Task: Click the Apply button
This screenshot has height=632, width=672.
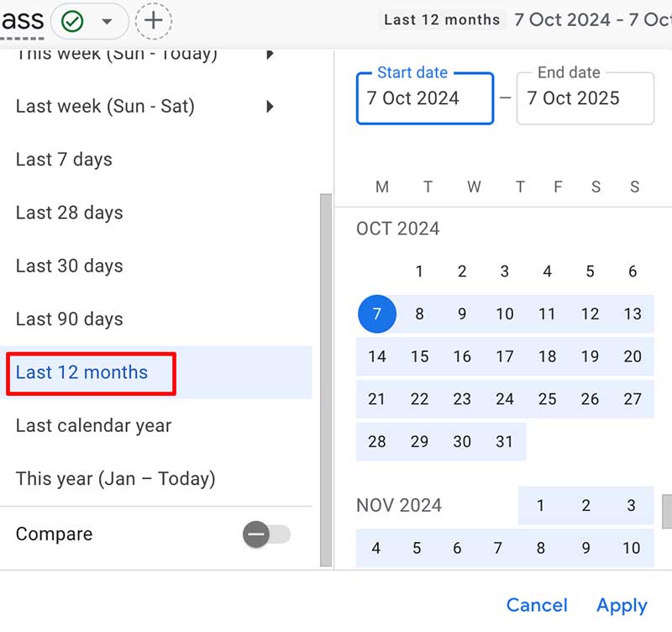Action: 622,605
